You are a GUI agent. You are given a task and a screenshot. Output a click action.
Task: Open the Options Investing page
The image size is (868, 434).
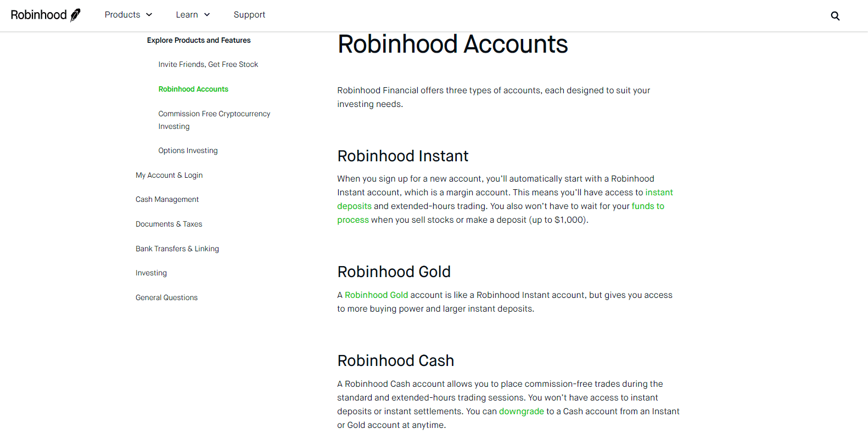[188, 150]
